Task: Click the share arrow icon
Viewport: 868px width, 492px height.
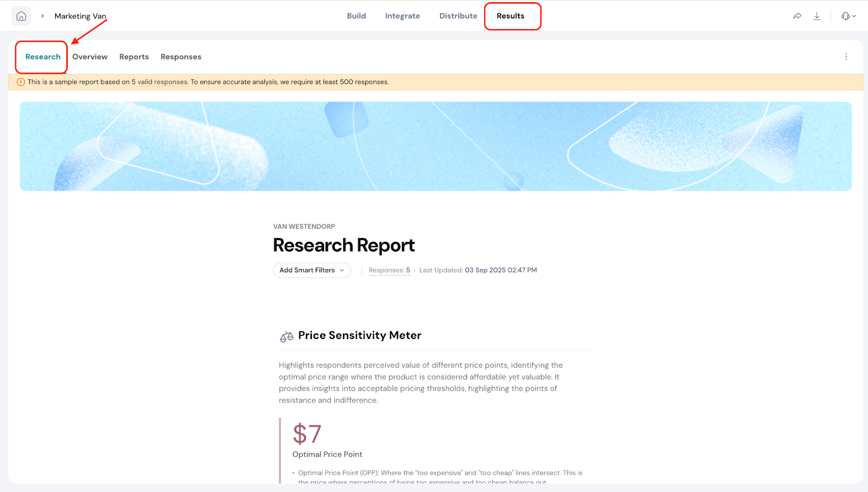Action: tap(797, 16)
